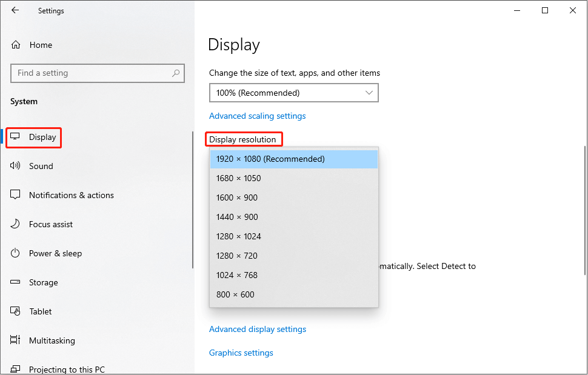The width and height of the screenshot is (588, 375).
Task: Open Tablet settings icon
Action: (15, 311)
